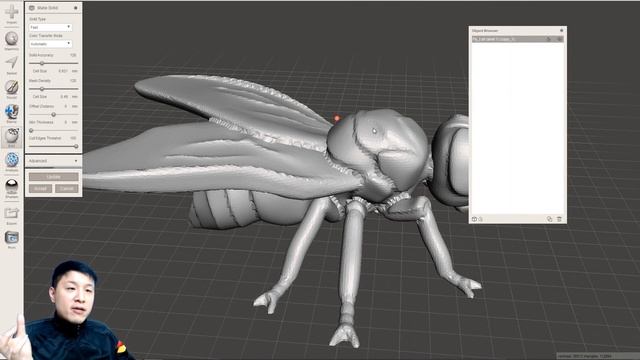Open the Edit tool in the sidebar
This screenshot has width=640, height=360.
pos(11,137)
